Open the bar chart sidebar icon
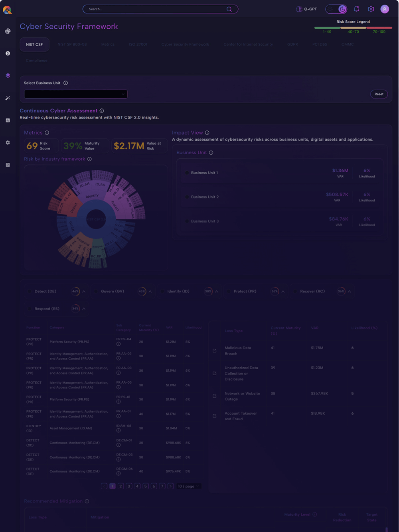This screenshot has width=399, height=532. point(8,120)
